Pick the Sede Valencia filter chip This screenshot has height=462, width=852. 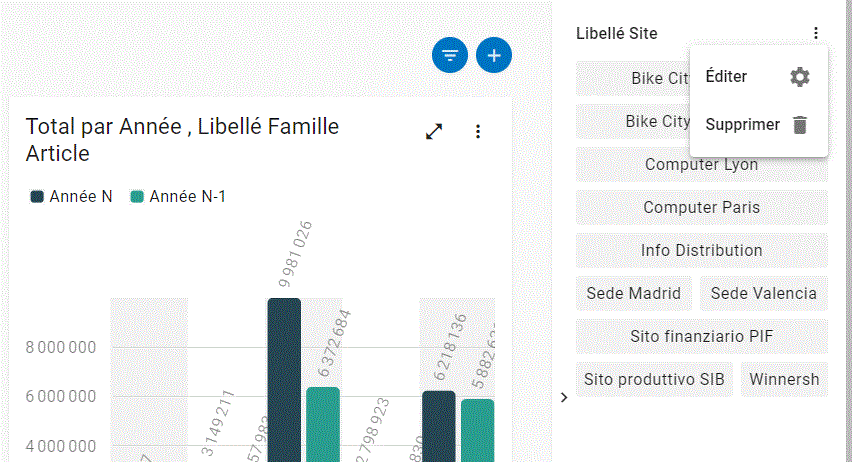pyautogui.click(x=763, y=293)
